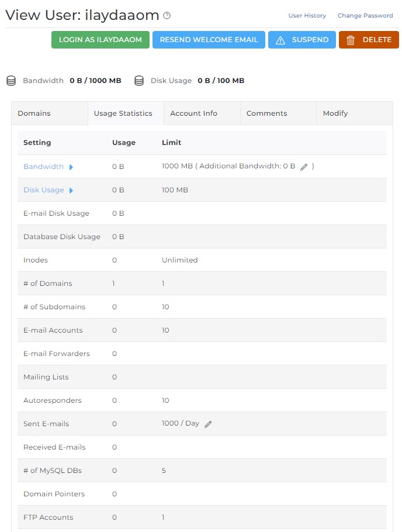Click the warning triangle icon on Suspend
Viewport: 402px width, 532px height.
pos(280,40)
